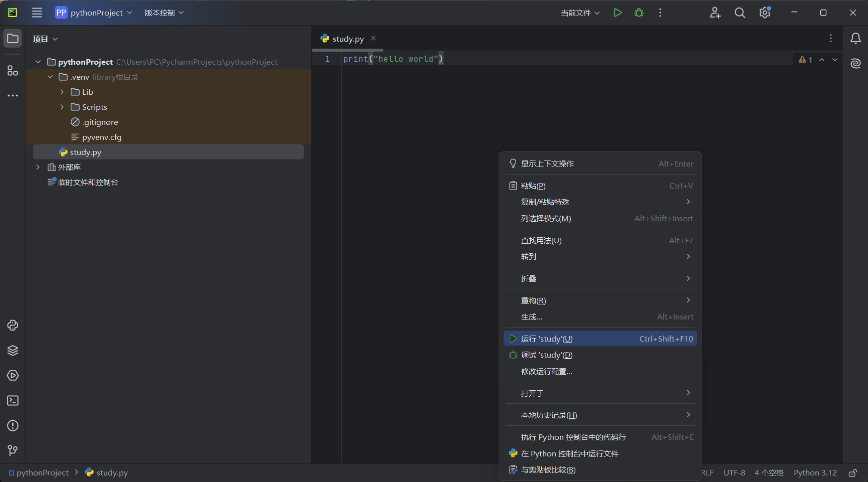Collapse the pythonProject root folder
Viewport: 868px width, 482px height.
(x=38, y=62)
